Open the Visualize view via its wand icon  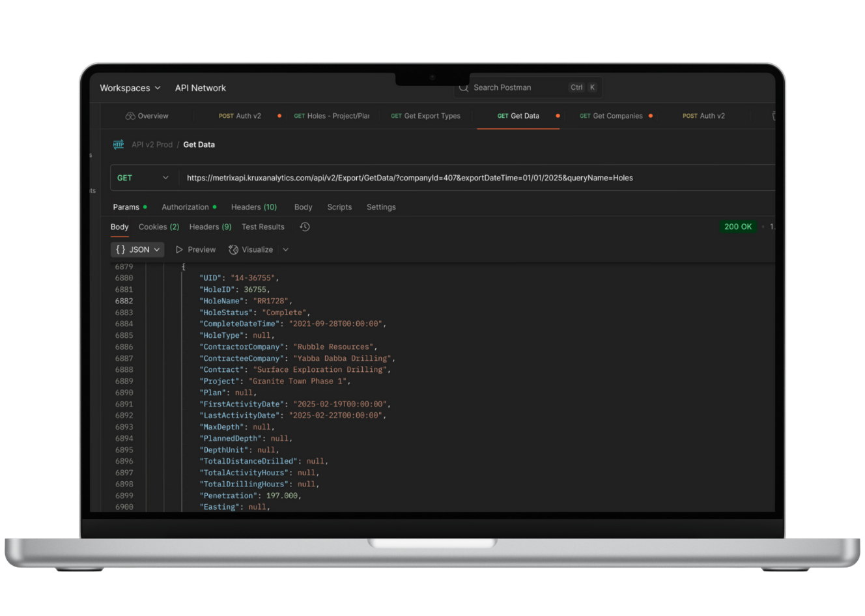coord(233,249)
